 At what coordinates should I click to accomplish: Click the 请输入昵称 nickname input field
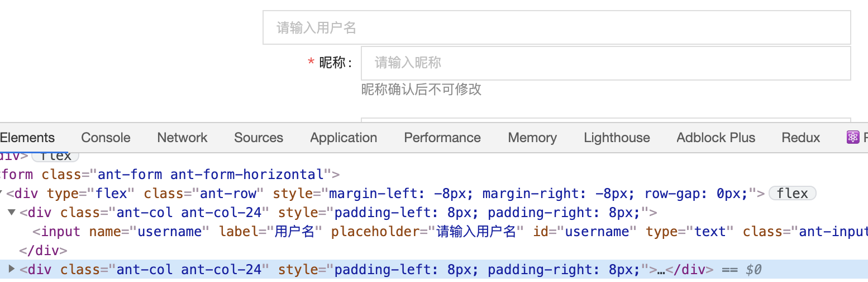click(605, 63)
